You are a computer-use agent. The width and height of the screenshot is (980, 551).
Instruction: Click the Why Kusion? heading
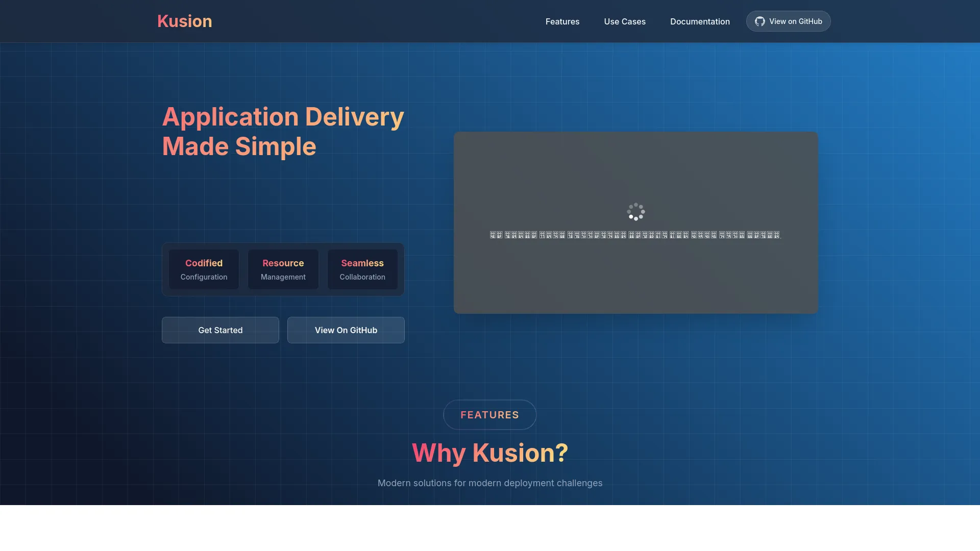(490, 453)
